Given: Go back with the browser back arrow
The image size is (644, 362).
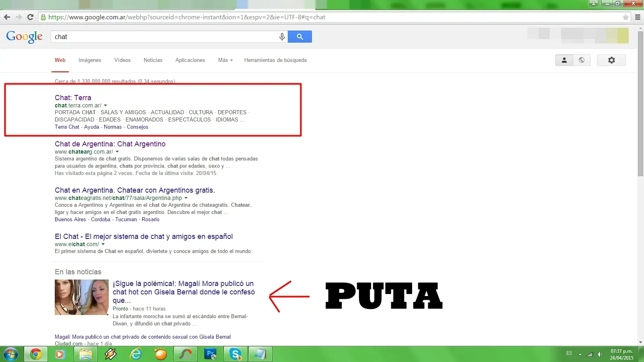Looking at the screenshot, I should pyautogui.click(x=7, y=17).
